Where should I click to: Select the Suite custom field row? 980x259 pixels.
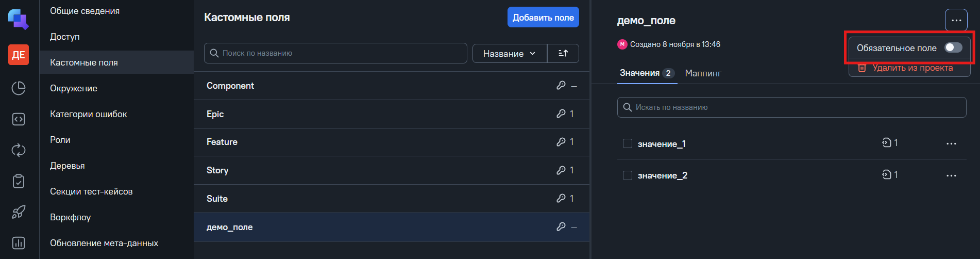(392, 199)
